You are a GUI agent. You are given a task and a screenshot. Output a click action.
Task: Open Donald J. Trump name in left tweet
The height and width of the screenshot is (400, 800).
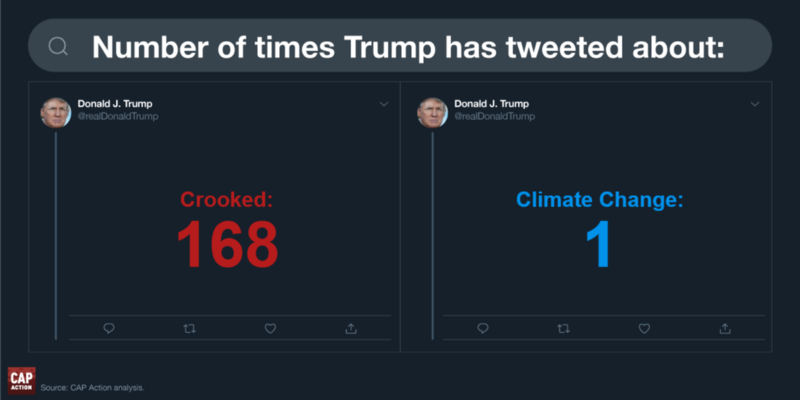pos(115,104)
